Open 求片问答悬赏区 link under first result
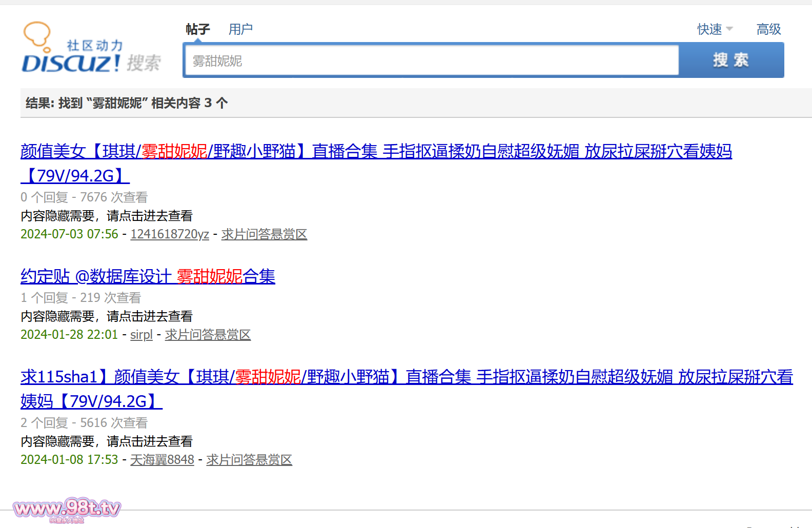 (x=264, y=234)
